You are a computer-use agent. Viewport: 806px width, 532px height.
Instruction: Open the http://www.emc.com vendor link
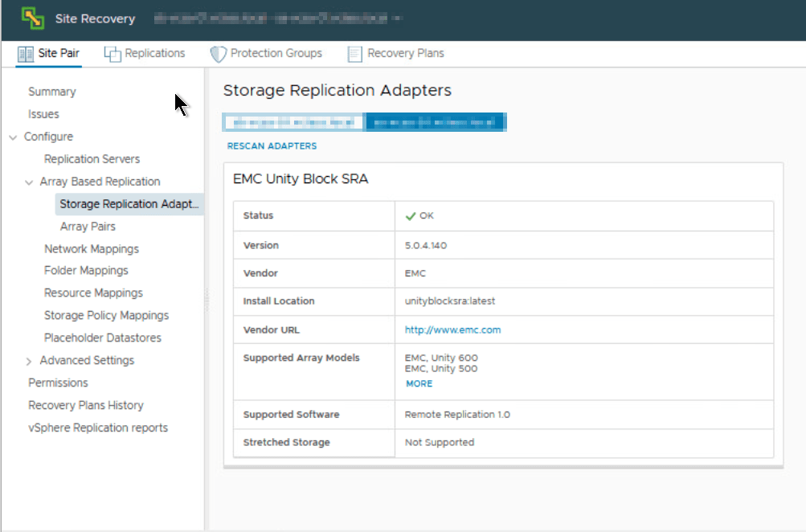(x=452, y=330)
